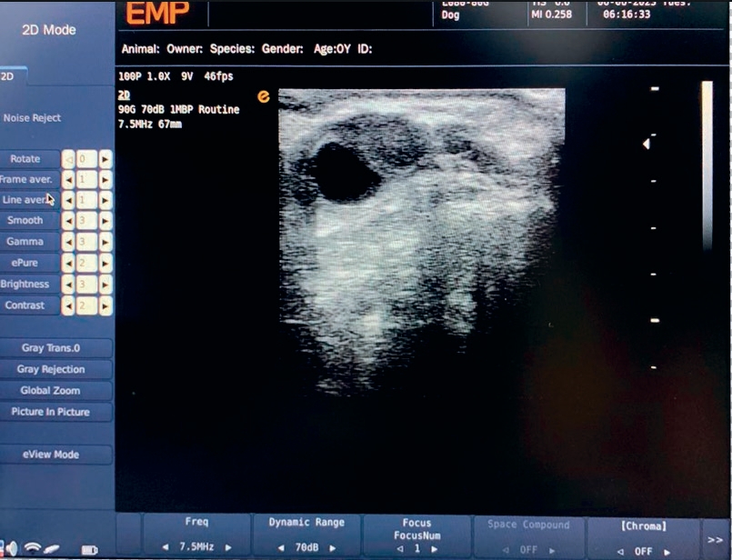Open the Wi-Fi status icon
732x560 pixels.
tap(32, 548)
